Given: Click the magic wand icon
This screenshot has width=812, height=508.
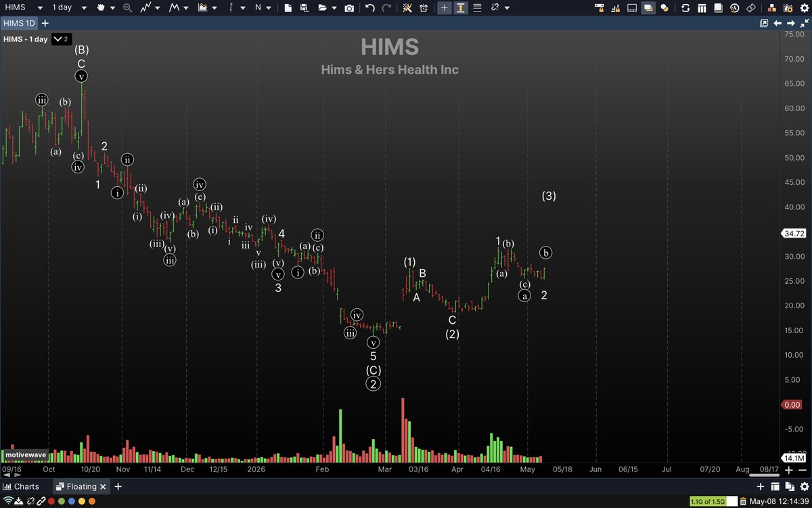Looking at the screenshot, I should 407,7.
